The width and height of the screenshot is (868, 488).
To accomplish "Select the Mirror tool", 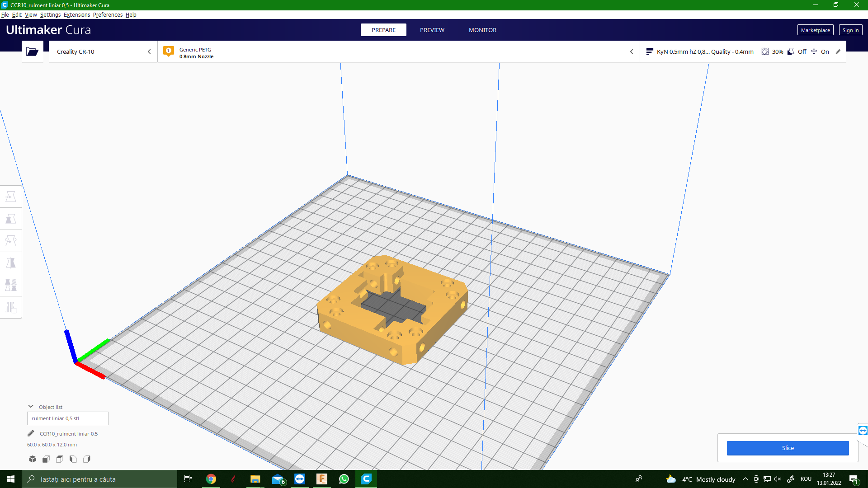I will (x=11, y=263).
